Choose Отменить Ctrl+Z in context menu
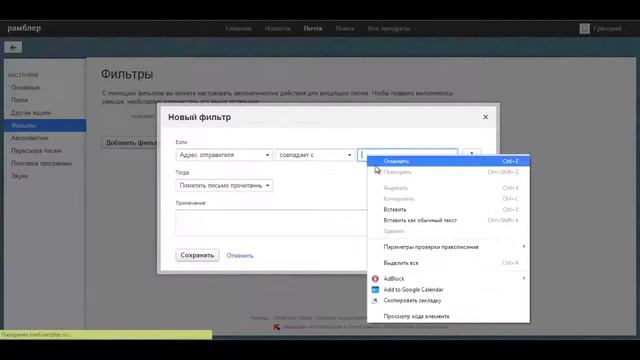640x360 pixels. 449,161
